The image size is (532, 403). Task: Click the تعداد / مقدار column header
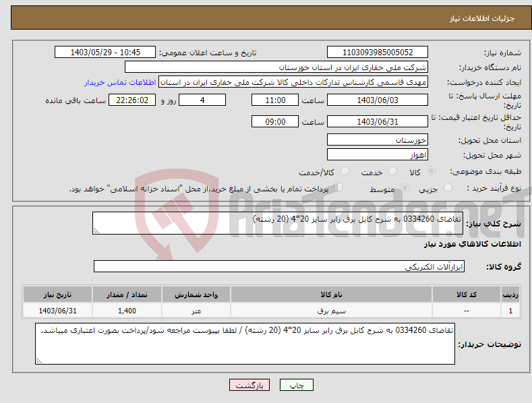[127, 294]
